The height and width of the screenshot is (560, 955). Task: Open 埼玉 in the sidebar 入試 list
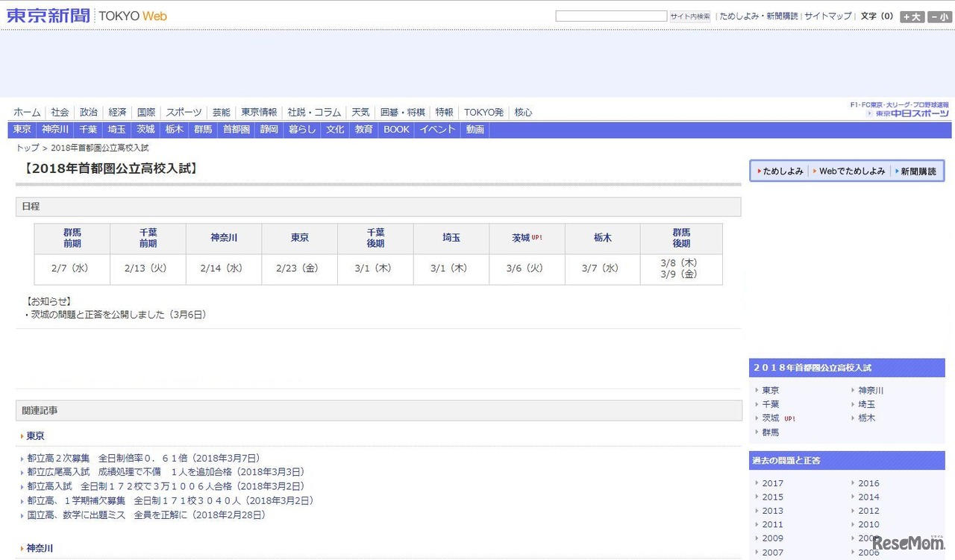(x=866, y=404)
